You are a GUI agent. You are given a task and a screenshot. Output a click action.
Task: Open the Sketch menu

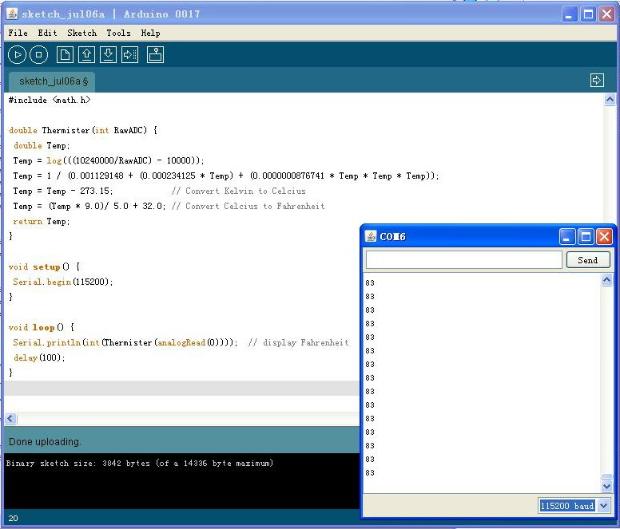pyautogui.click(x=82, y=33)
